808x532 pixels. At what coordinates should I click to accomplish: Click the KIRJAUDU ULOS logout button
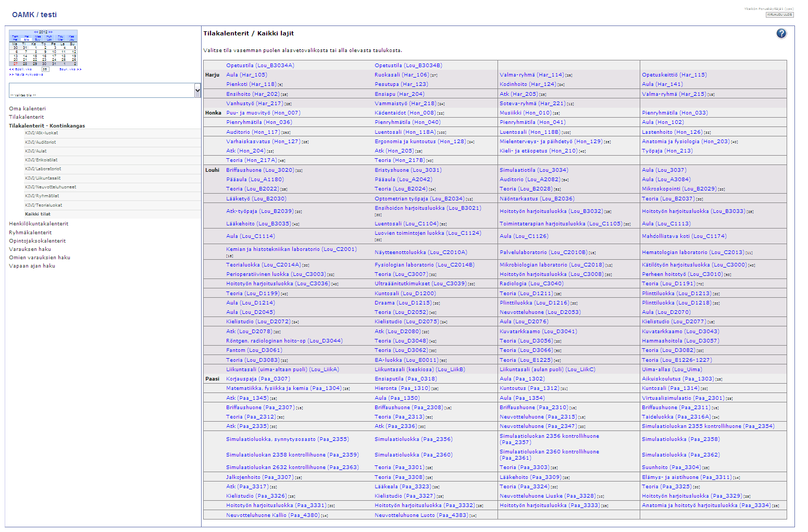pos(779,15)
